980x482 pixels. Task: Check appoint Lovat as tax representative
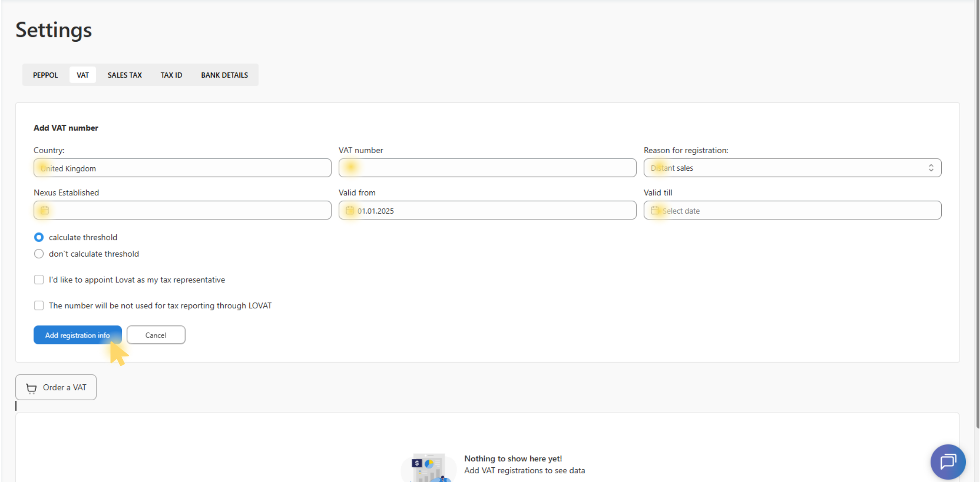click(x=39, y=280)
